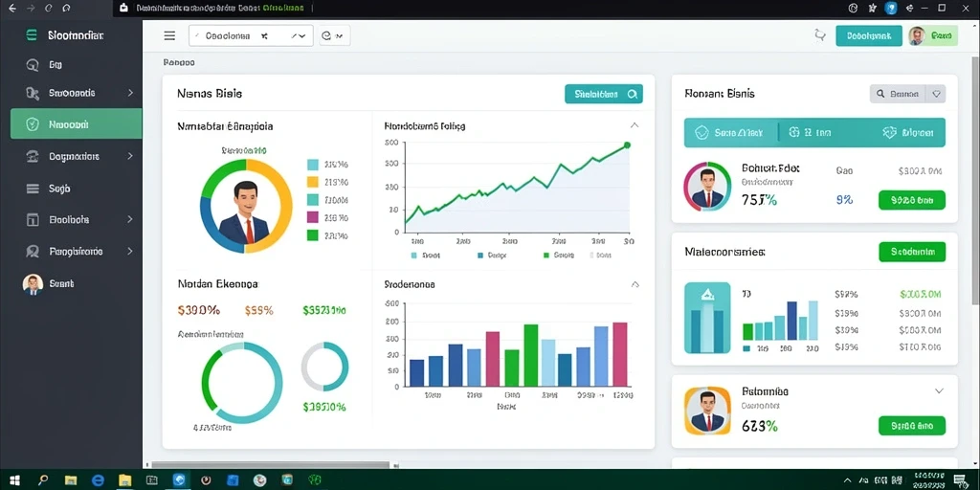The image size is (980, 490).
Task: Select the green highlighted shield sidebar item
Action: (77, 123)
